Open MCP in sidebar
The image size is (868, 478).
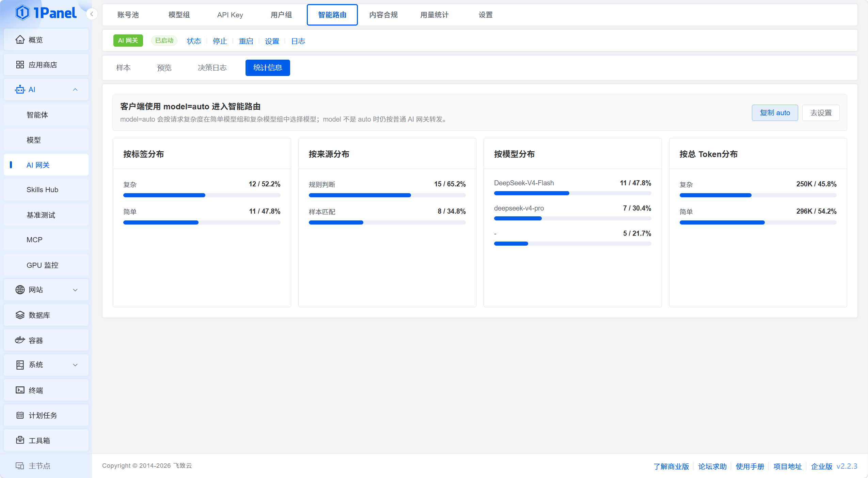tap(46, 240)
